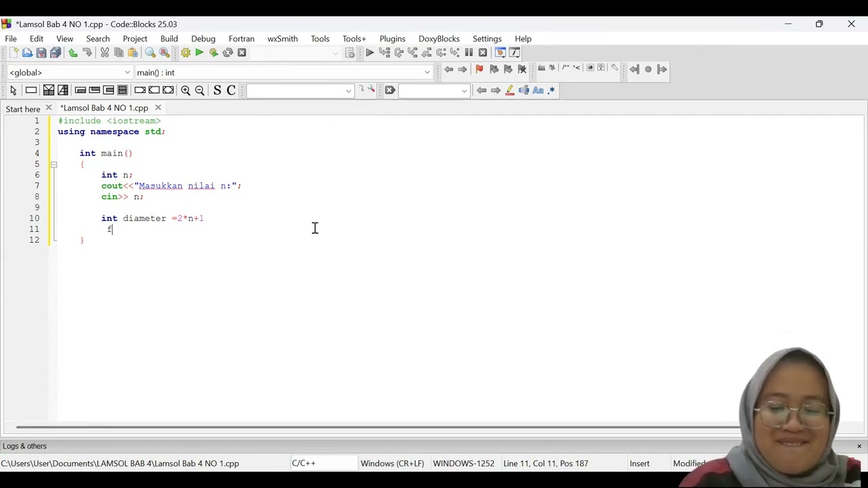The height and width of the screenshot is (488, 868).
Task: Expand the main() : int function dropdown
Action: click(x=283, y=73)
